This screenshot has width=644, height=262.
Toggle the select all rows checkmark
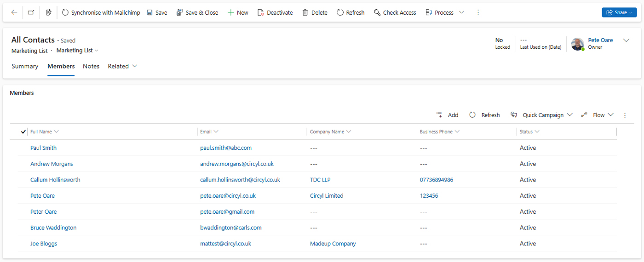[23, 131]
